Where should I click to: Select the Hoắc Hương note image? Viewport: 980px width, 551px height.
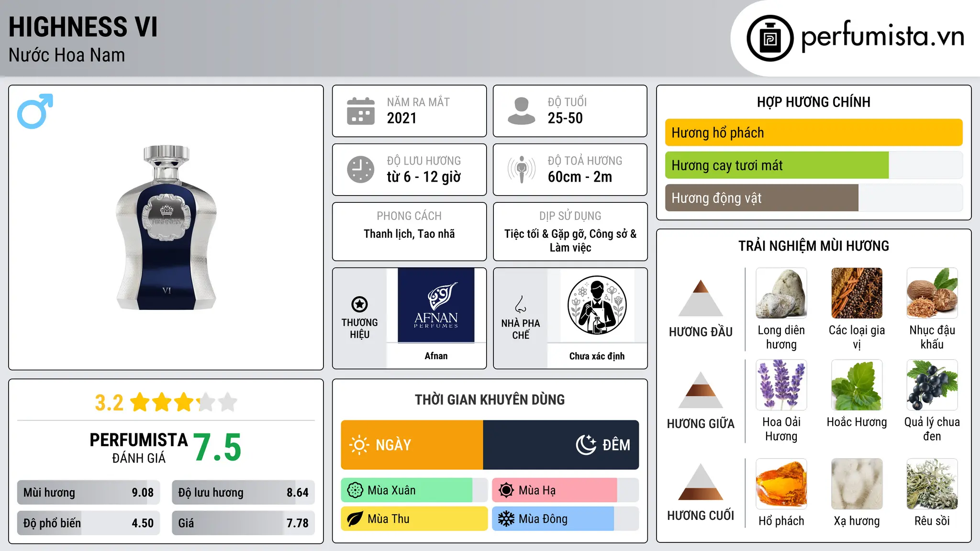coord(857,385)
